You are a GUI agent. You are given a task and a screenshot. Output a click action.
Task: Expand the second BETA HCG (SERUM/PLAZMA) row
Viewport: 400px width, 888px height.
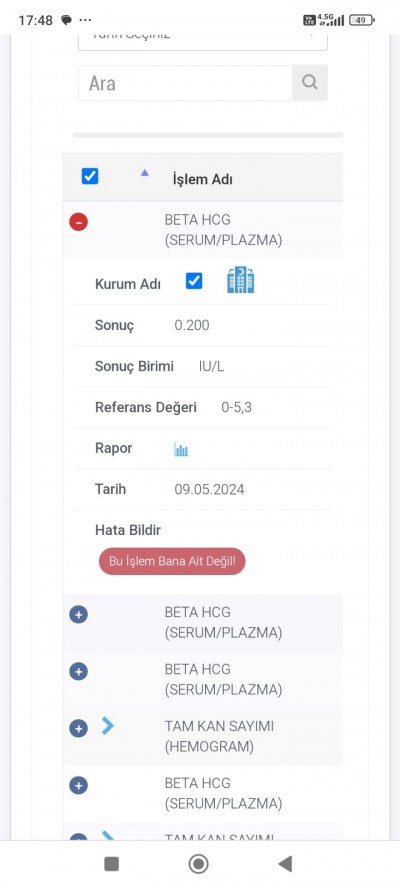(x=79, y=614)
